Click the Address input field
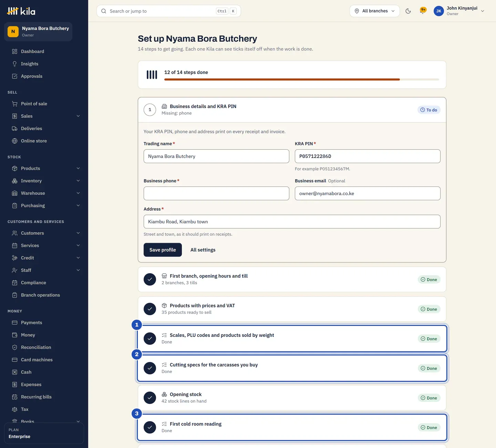This screenshot has height=448, width=496. tap(292, 222)
